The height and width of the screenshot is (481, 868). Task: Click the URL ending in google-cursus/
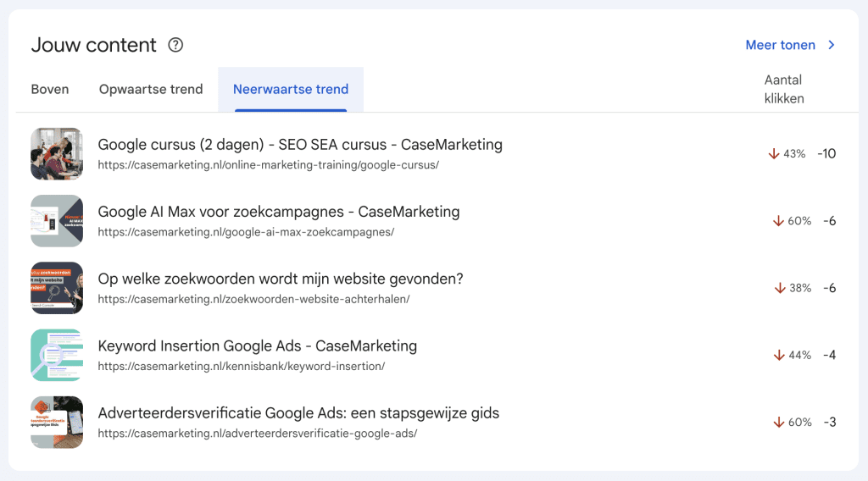coord(269,165)
